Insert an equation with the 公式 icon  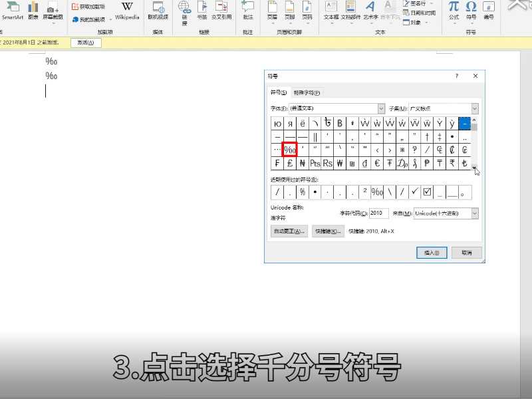tap(454, 10)
